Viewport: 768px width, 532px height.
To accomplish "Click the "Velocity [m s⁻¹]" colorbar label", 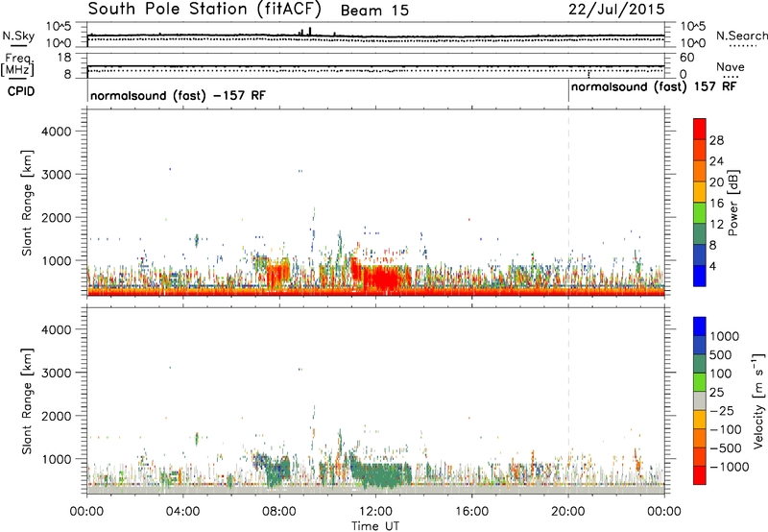I will pyautogui.click(x=758, y=400).
